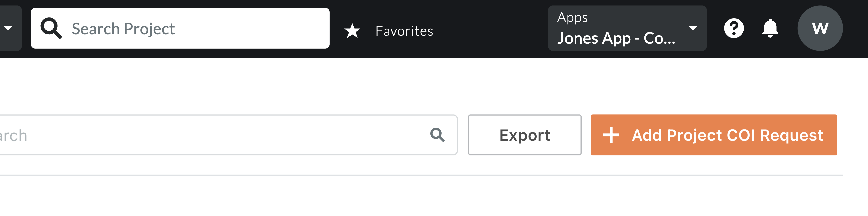Open the Jones App - Co... app selector
The height and width of the screenshot is (216, 868).
point(627,28)
